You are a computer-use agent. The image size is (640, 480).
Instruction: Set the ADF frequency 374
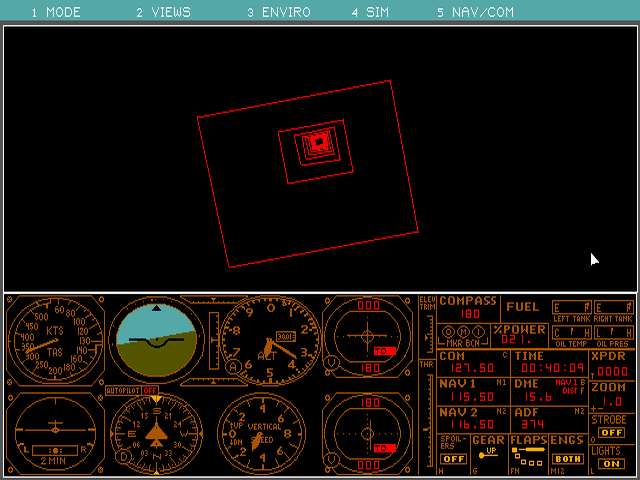coord(533,424)
